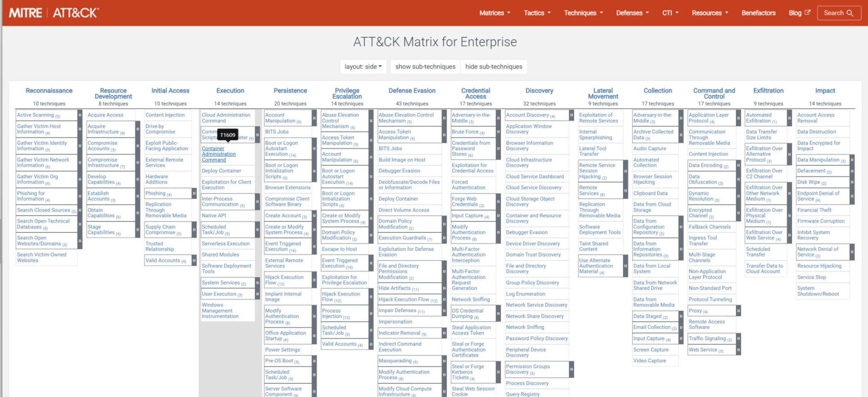868x397 pixels.
Task: Open the Brute Force technique
Action: click(x=466, y=131)
